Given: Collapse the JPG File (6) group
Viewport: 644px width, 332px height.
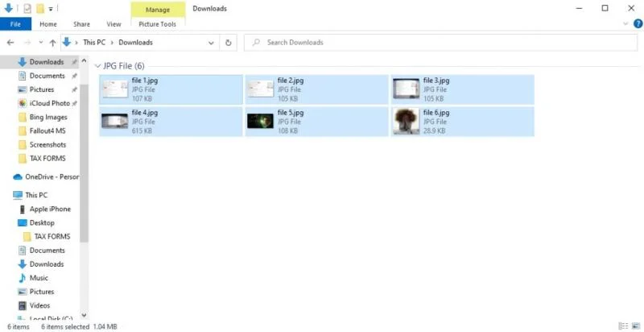Looking at the screenshot, I should coord(97,66).
